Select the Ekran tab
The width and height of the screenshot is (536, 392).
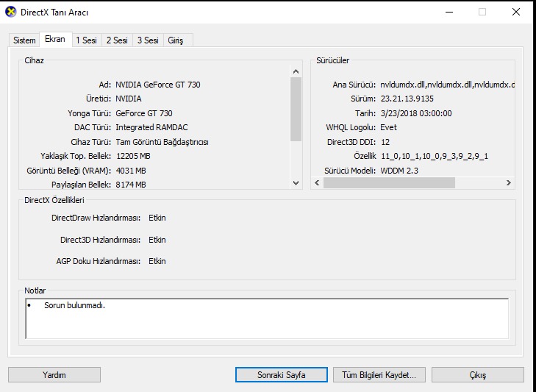(55, 39)
